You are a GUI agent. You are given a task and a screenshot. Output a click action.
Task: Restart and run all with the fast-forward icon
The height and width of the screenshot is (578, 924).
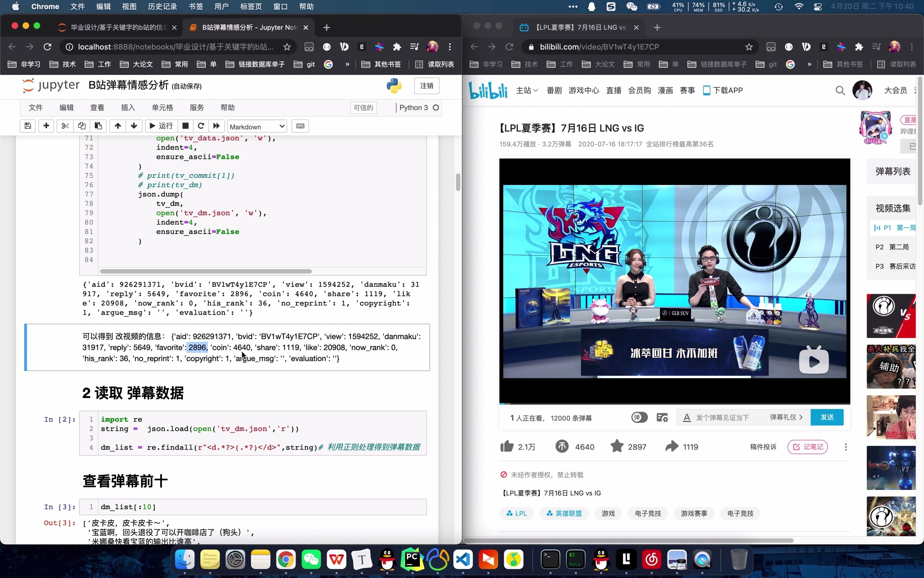217,126
